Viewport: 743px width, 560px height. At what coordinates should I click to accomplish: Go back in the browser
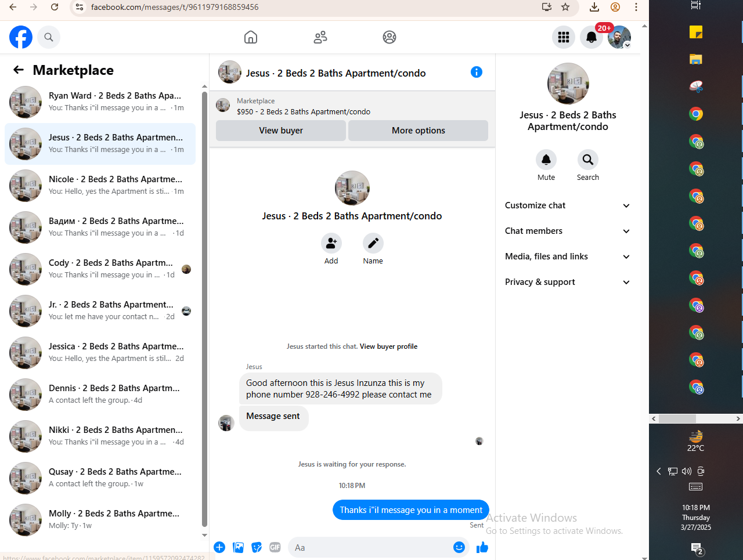point(13,7)
